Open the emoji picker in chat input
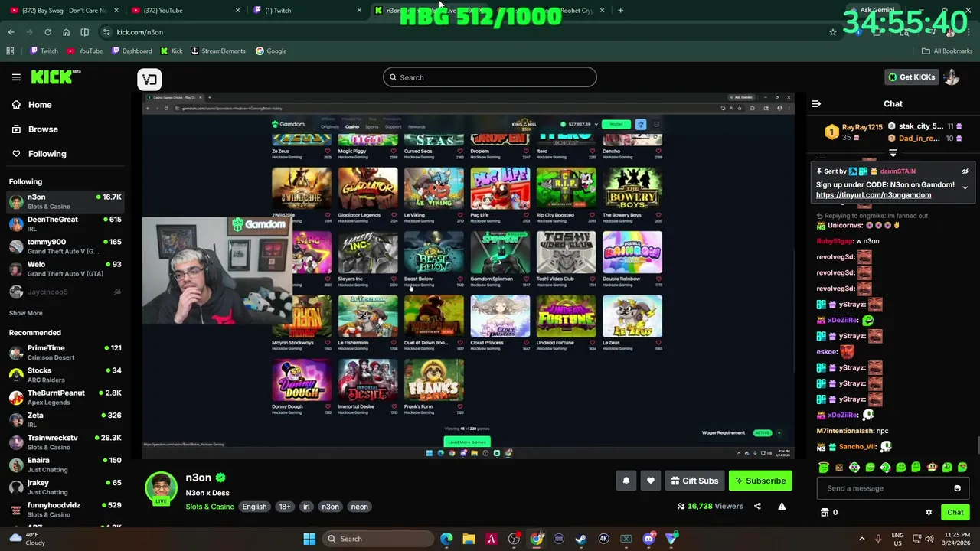This screenshot has width=980, height=551. click(x=957, y=488)
